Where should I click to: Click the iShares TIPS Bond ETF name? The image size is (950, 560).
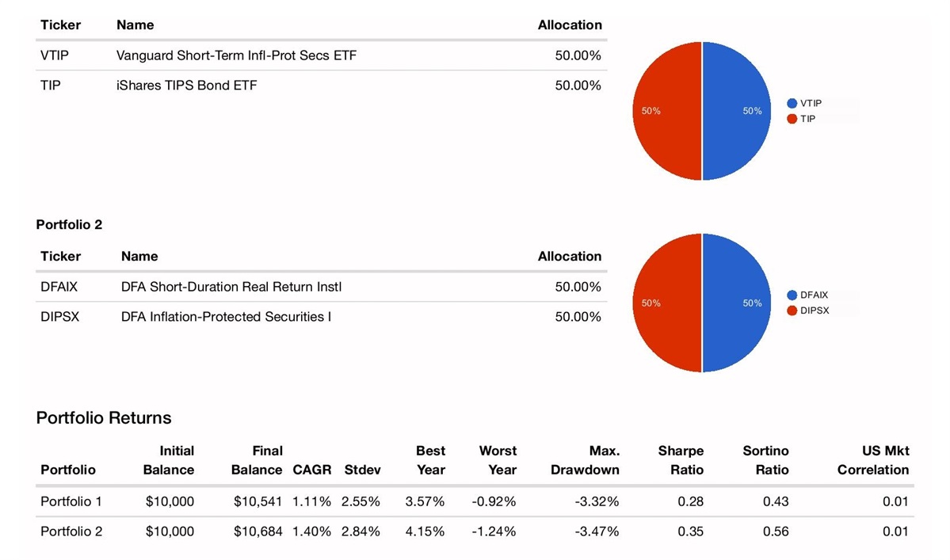186,86
